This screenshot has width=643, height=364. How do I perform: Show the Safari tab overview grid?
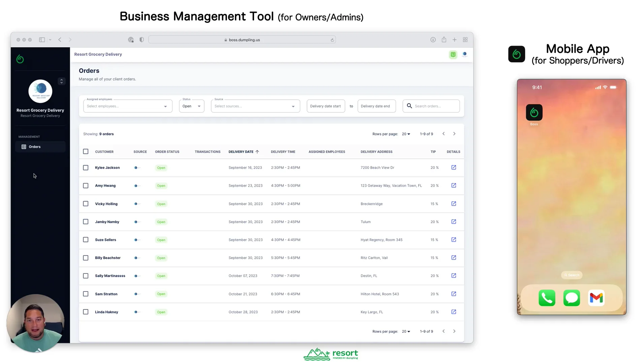pos(465,39)
